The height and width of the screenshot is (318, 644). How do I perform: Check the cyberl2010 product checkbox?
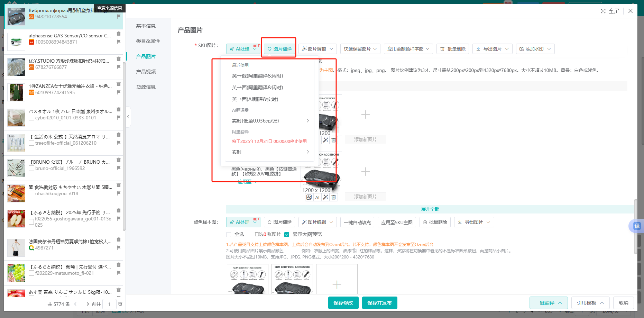pyautogui.click(x=31, y=118)
